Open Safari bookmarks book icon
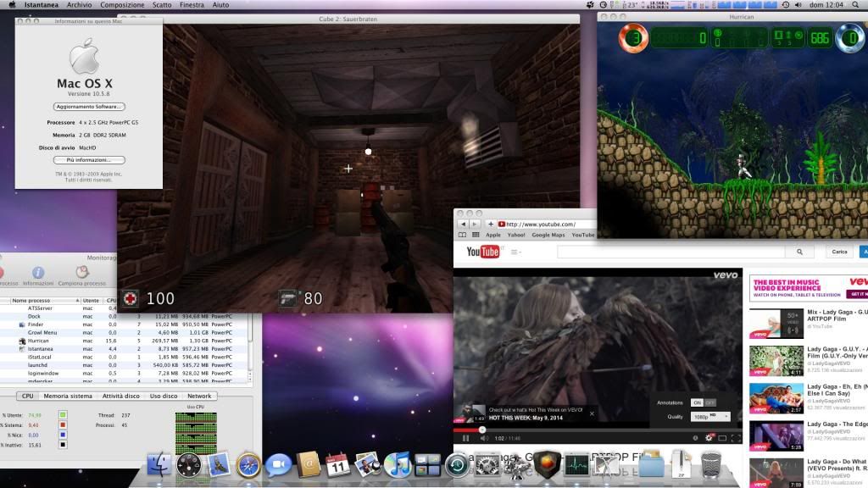The height and width of the screenshot is (488, 868). (462, 235)
